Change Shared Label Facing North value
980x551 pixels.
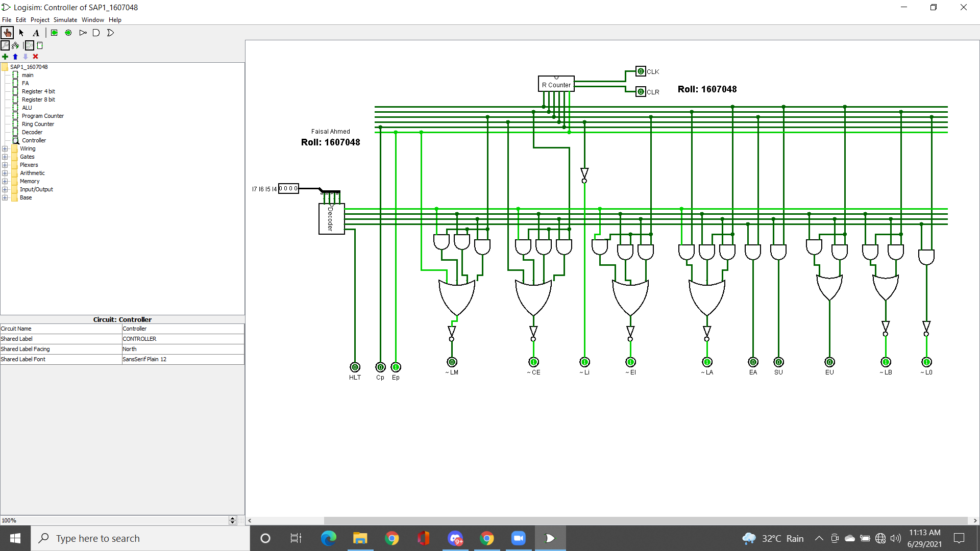[x=183, y=349]
